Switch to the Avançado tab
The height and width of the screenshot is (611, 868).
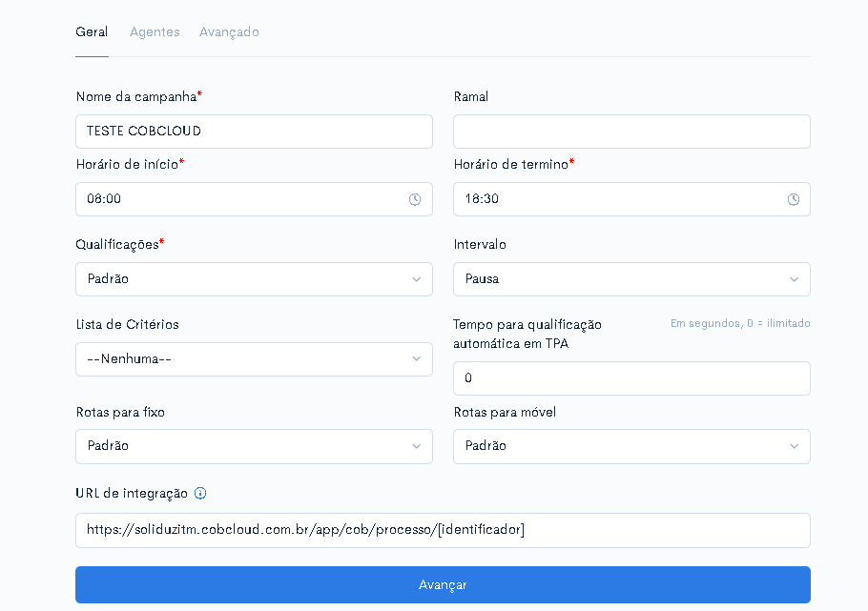point(229,32)
